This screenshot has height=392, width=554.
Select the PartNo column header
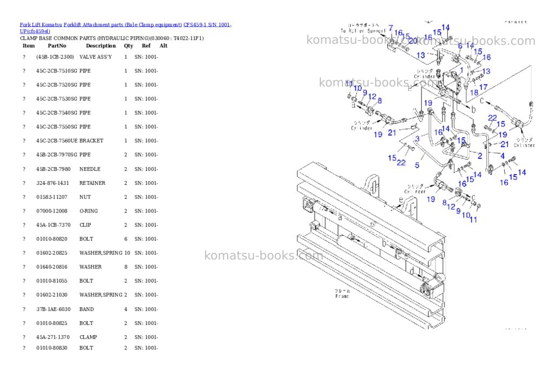pos(57,46)
